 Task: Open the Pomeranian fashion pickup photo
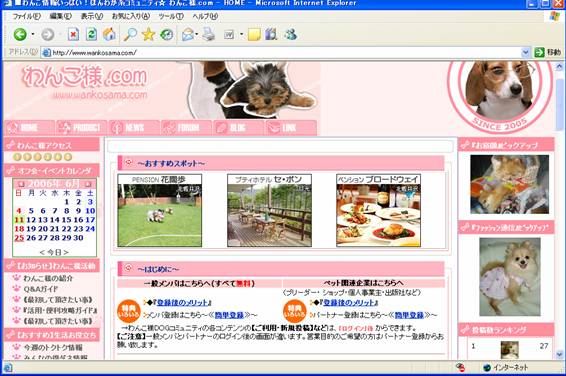[x=510, y=277]
